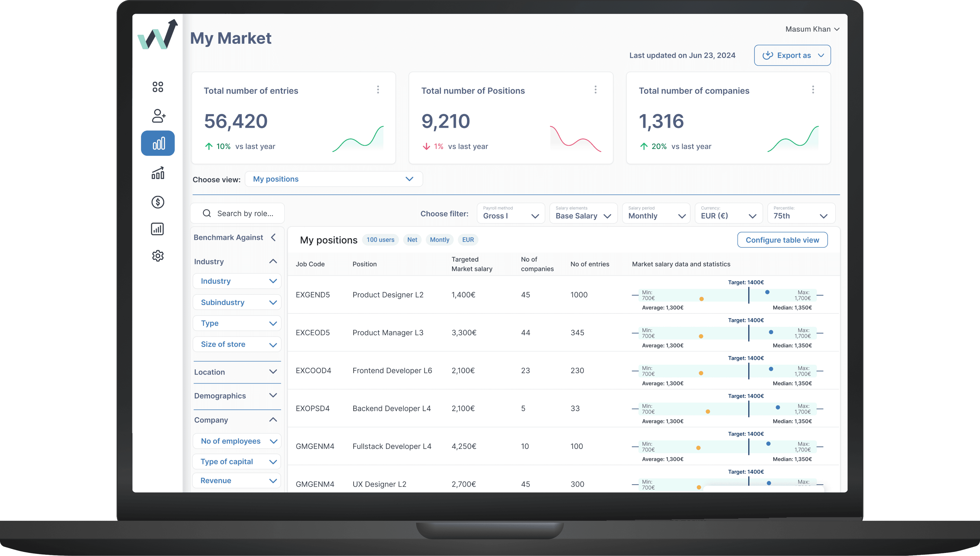980x556 pixels.
Task: Select the dollar/compensation icon in sidebar
Action: (158, 202)
